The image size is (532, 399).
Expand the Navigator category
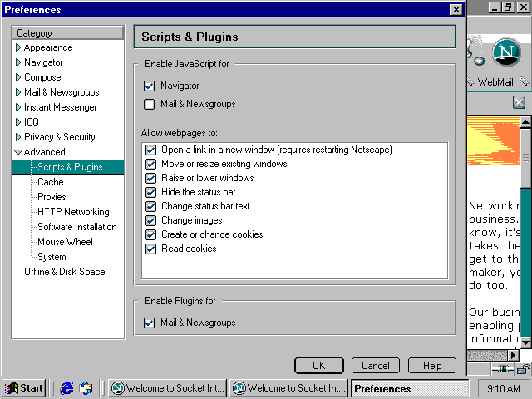(x=18, y=62)
